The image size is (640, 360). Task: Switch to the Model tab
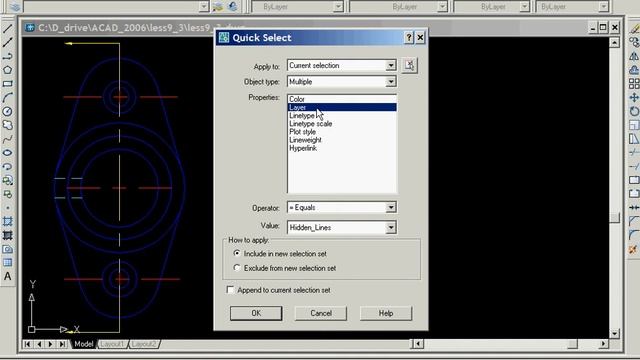[84, 344]
